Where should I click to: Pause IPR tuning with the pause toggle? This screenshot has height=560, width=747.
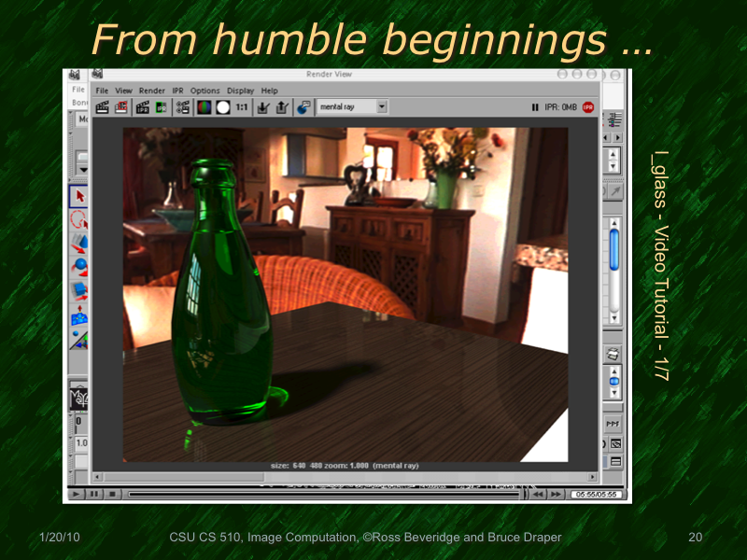[x=535, y=106]
